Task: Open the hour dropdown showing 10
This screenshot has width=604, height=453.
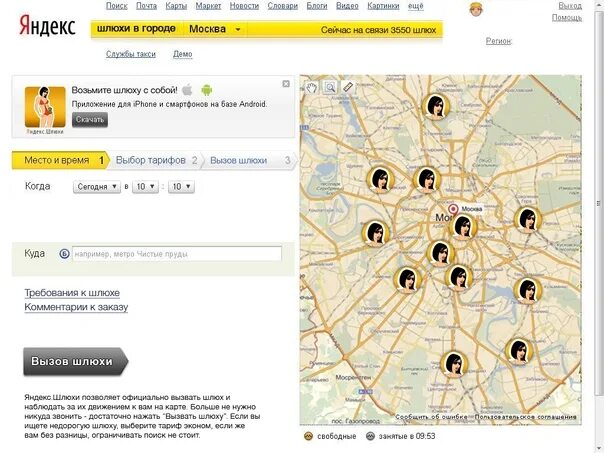Action: point(145,187)
